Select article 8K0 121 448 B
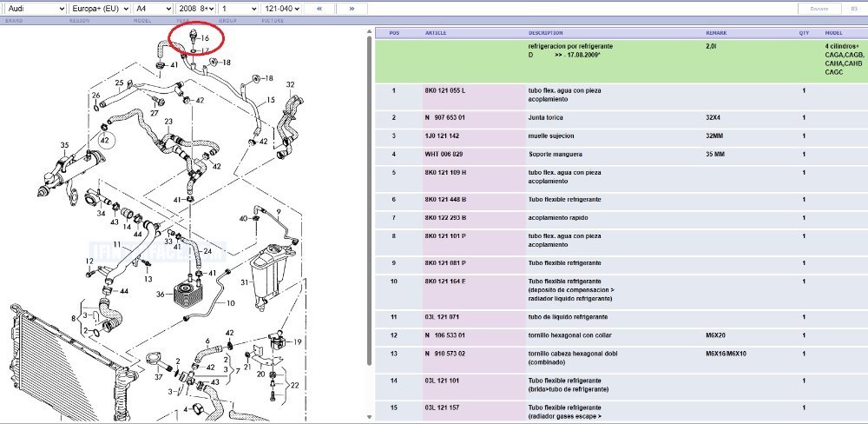The width and height of the screenshot is (868, 424). (445, 200)
